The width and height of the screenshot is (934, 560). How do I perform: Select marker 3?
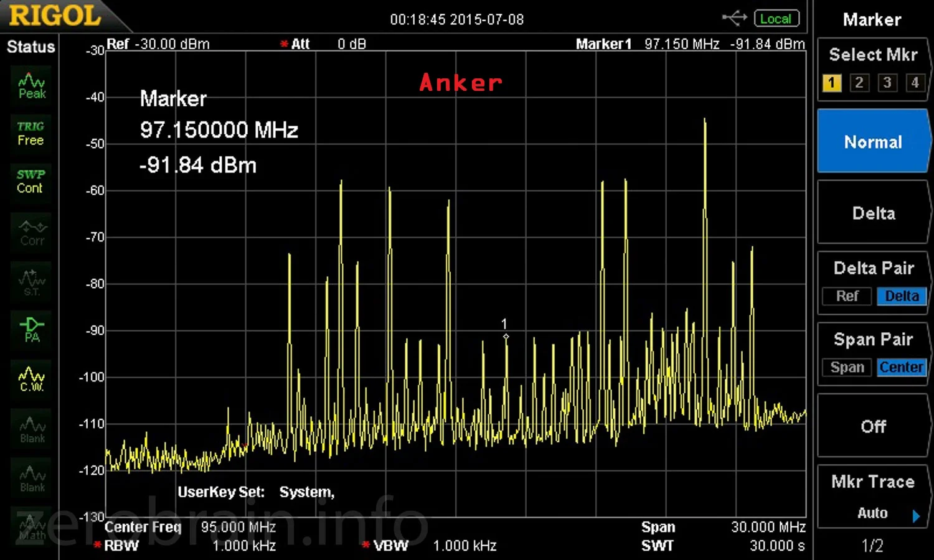click(x=887, y=83)
